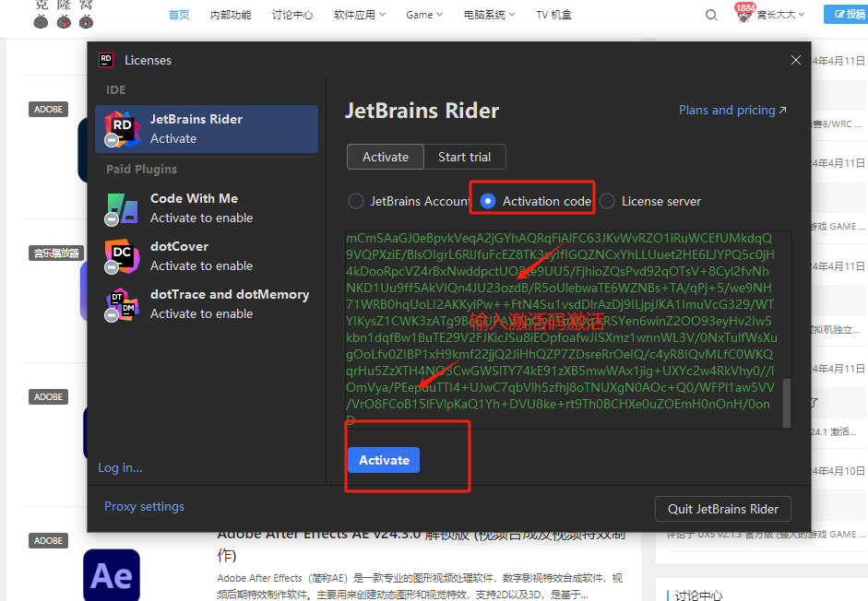Close the Licenses dialog
868x601 pixels.
(x=795, y=60)
